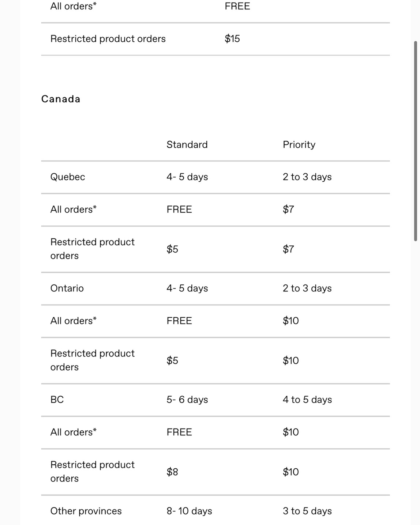Image resolution: width=420 pixels, height=525 pixels.
Task: Click the 5- 6 days BC standard cell
Action: click(187, 400)
